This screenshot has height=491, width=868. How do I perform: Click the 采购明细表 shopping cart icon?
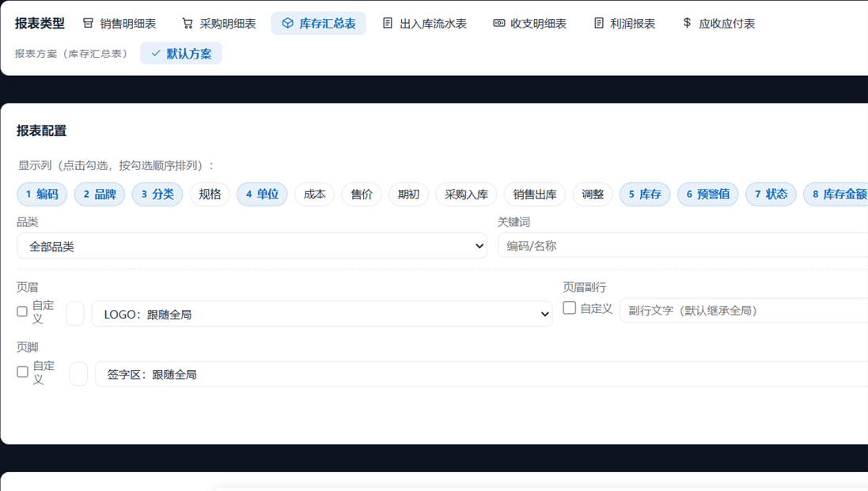click(188, 23)
